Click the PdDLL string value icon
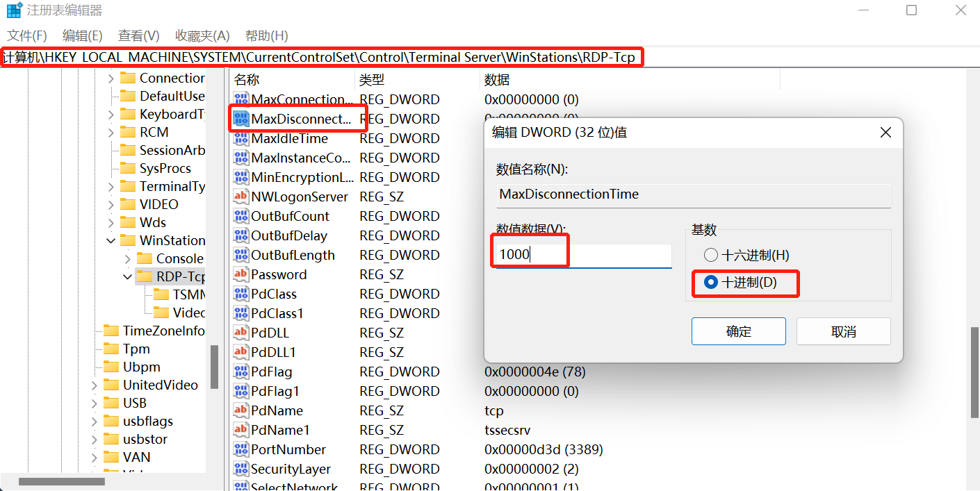Viewport: 980px width, 491px height. tap(240, 333)
